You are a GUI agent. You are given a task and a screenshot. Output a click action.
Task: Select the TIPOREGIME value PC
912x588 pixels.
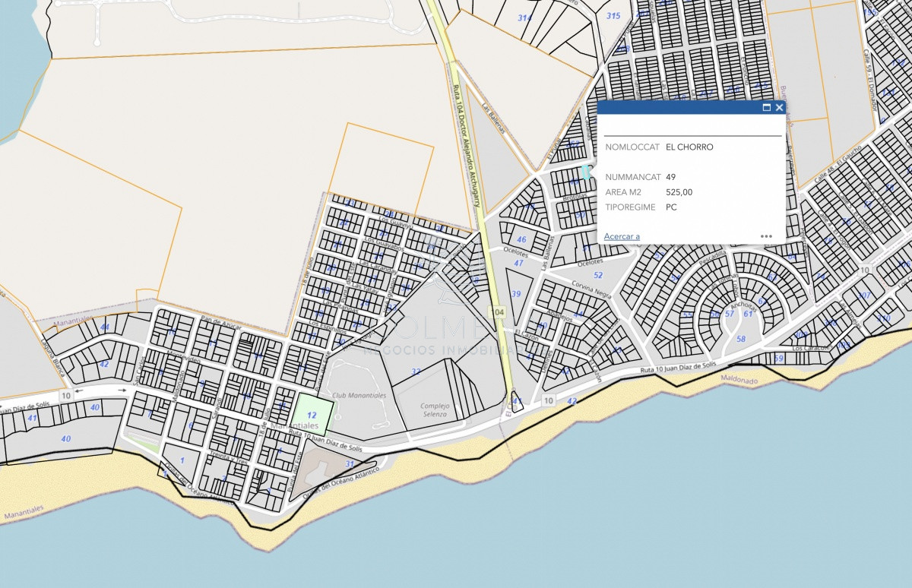[x=671, y=207]
